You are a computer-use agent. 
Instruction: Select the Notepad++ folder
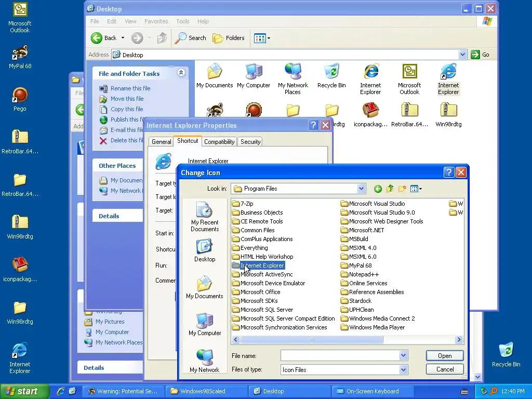(360, 274)
